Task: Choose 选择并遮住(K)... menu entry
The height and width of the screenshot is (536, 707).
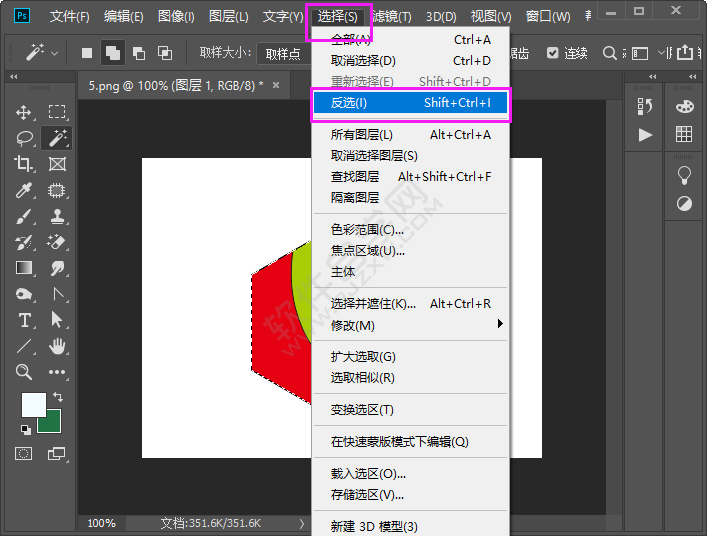Action: [410, 304]
